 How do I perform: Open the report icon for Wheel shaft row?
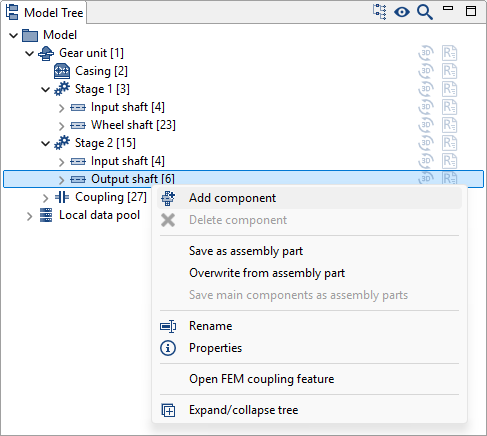pyautogui.click(x=449, y=125)
